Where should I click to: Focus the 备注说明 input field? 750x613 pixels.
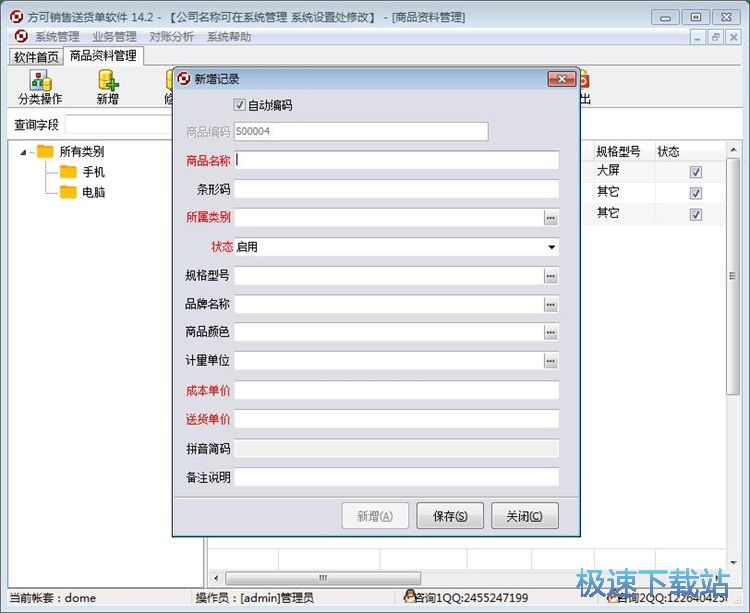tap(397, 477)
